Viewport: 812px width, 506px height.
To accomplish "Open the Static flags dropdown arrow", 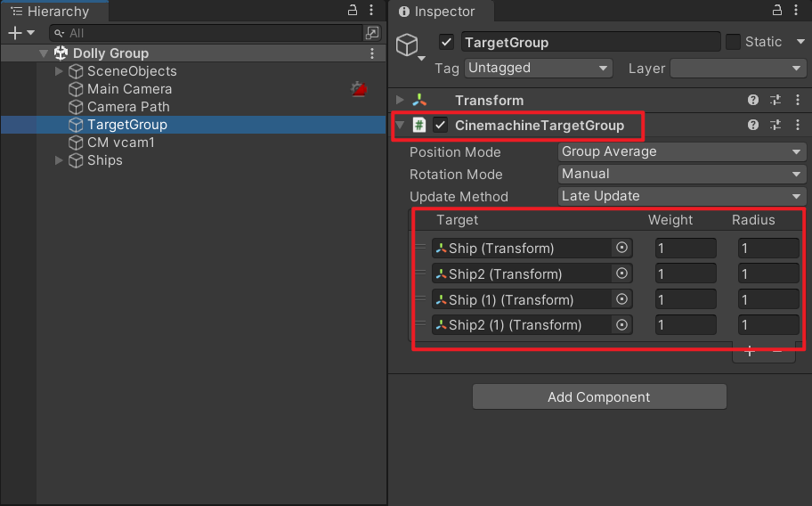I will tap(800, 42).
